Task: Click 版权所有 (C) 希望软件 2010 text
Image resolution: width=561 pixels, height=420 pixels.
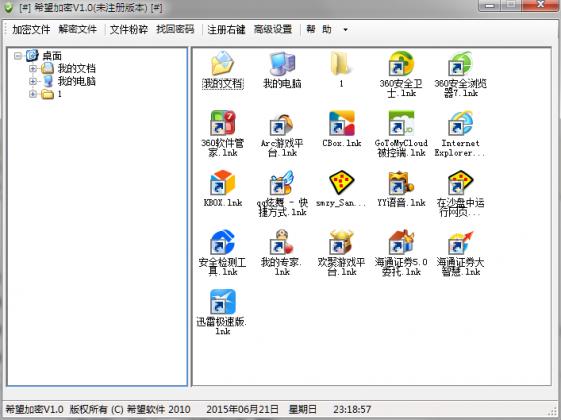Action: click(130, 409)
